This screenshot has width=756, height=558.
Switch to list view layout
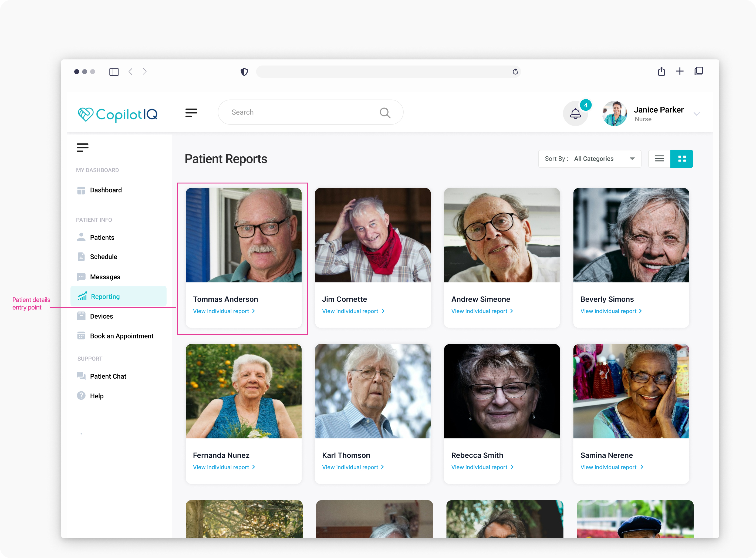tap(659, 159)
